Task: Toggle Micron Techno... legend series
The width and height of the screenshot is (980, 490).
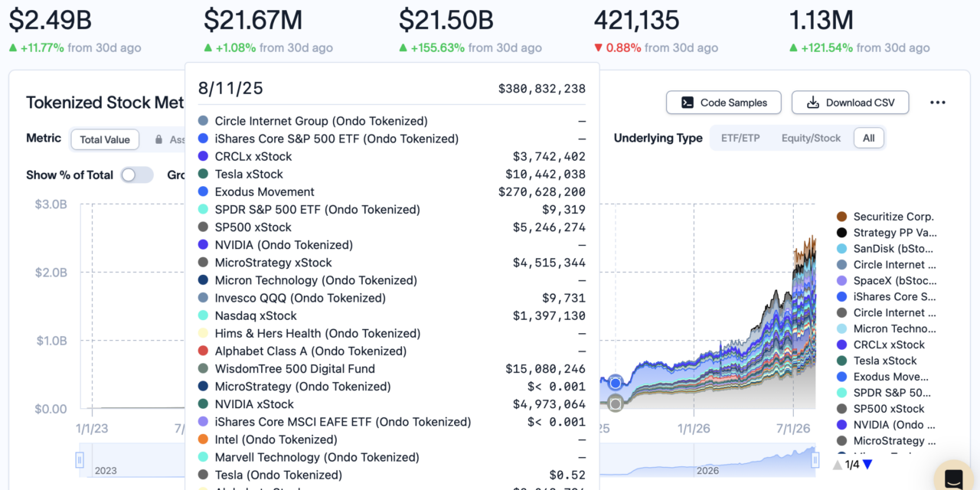Action: pos(886,328)
